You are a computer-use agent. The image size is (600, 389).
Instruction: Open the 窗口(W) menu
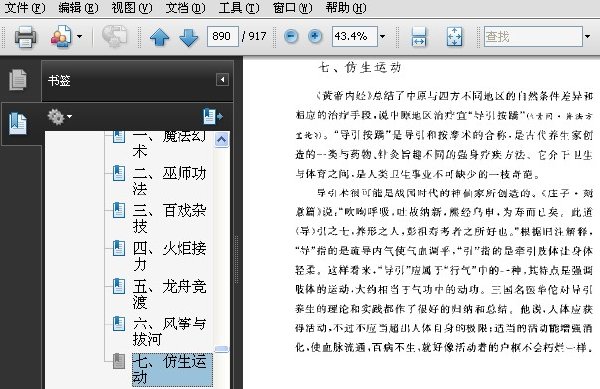point(293,8)
